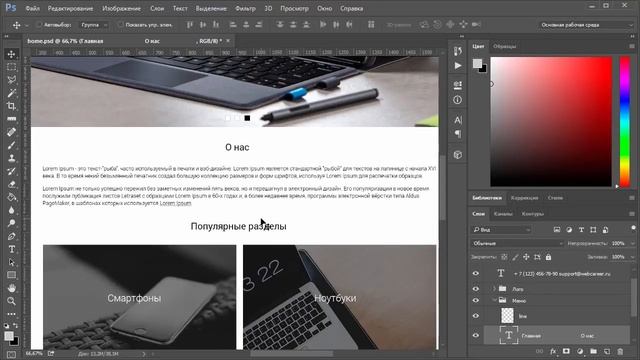Open the Файл menu
This screenshot has width=640, height=360.
[x=32, y=8]
